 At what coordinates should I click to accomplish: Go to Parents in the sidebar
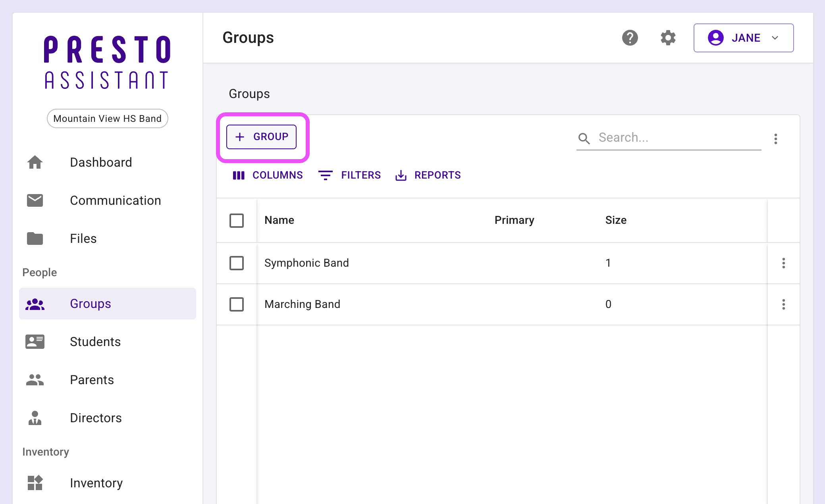click(92, 380)
